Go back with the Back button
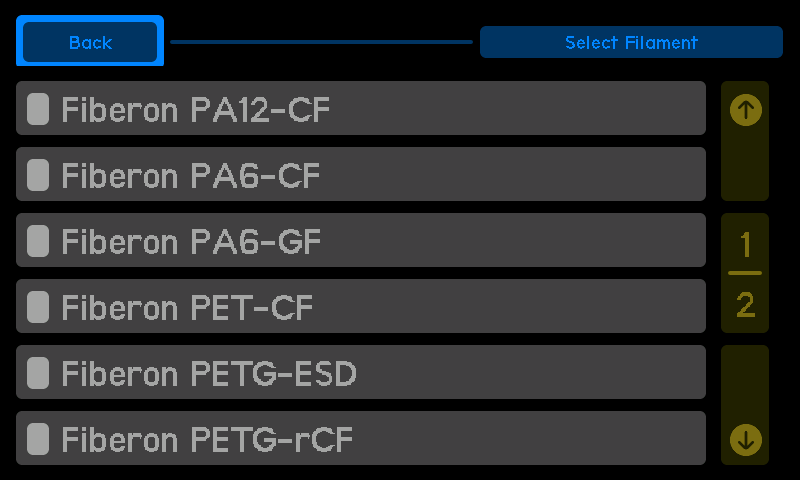The width and height of the screenshot is (800, 480). point(90,41)
